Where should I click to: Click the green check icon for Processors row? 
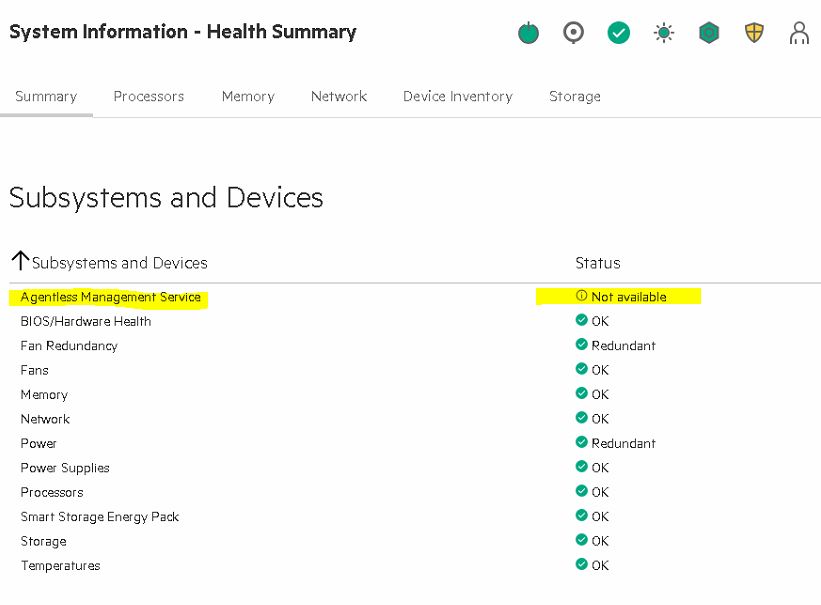coord(581,491)
